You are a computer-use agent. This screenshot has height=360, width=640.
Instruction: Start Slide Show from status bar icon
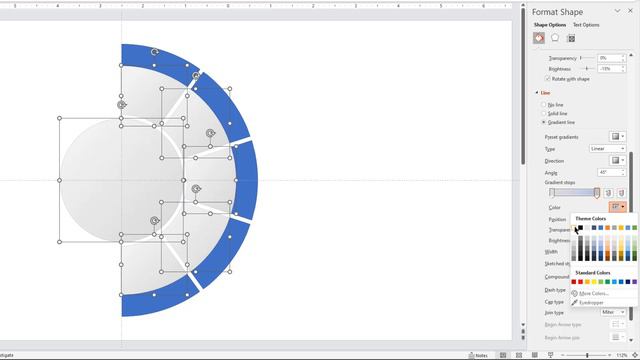(550, 356)
